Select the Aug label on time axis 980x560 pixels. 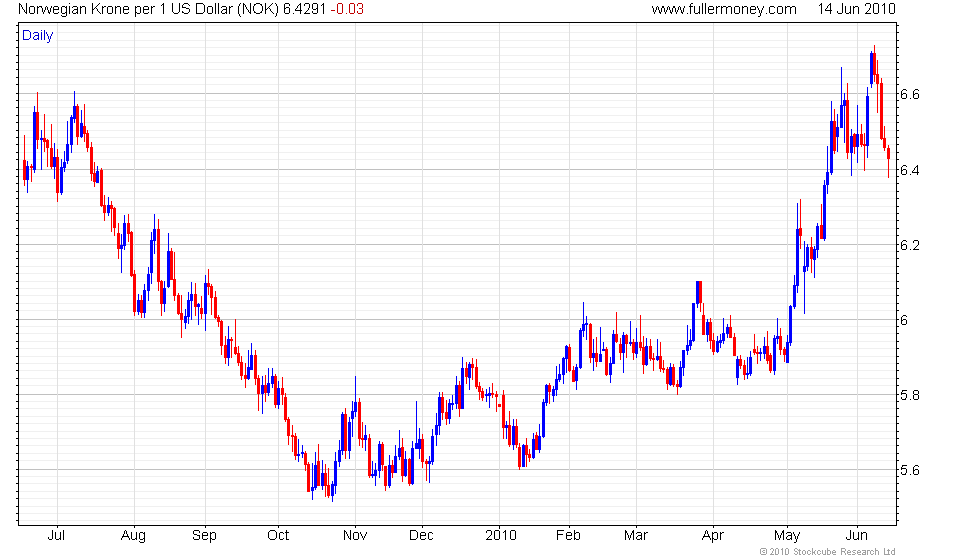point(133,535)
